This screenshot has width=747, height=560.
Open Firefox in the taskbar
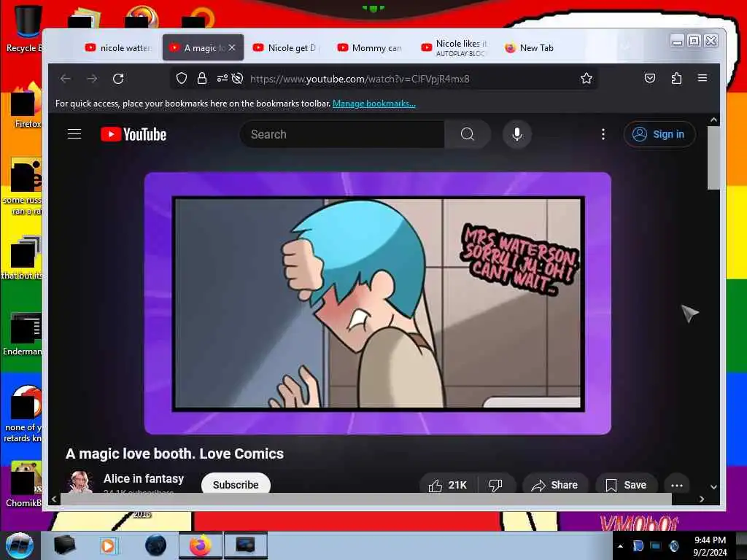point(201,545)
